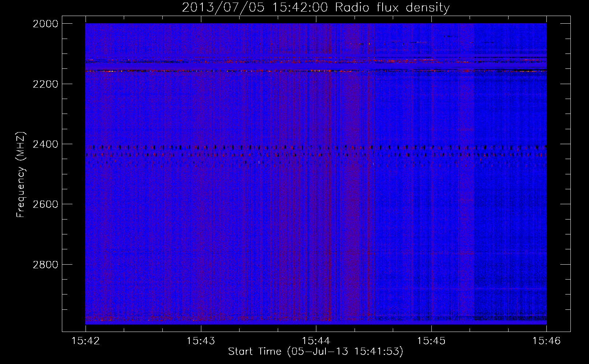Screen dimensions: 589x364
Task: Click the 15:42 time tick label
Action: tap(86, 341)
